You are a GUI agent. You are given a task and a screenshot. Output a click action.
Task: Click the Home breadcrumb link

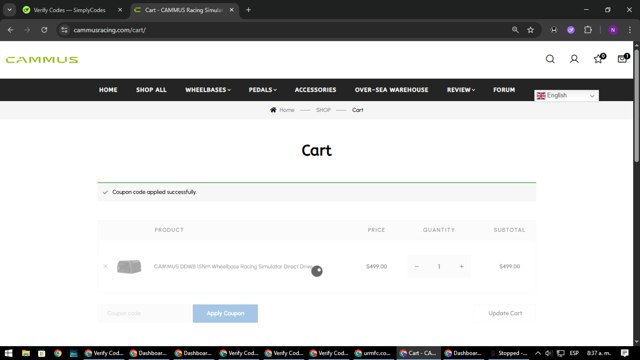tap(287, 110)
